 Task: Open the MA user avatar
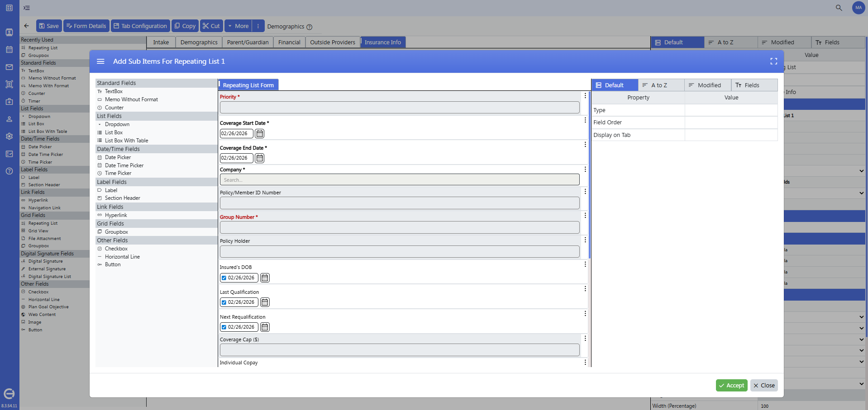click(858, 8)
